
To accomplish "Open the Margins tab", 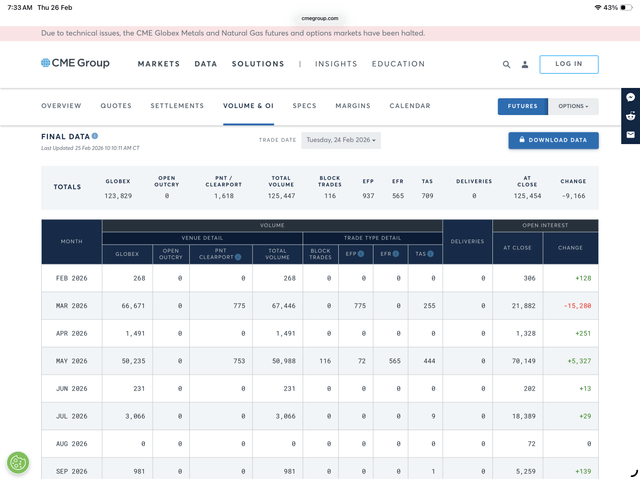I will [x=352, y=106].
